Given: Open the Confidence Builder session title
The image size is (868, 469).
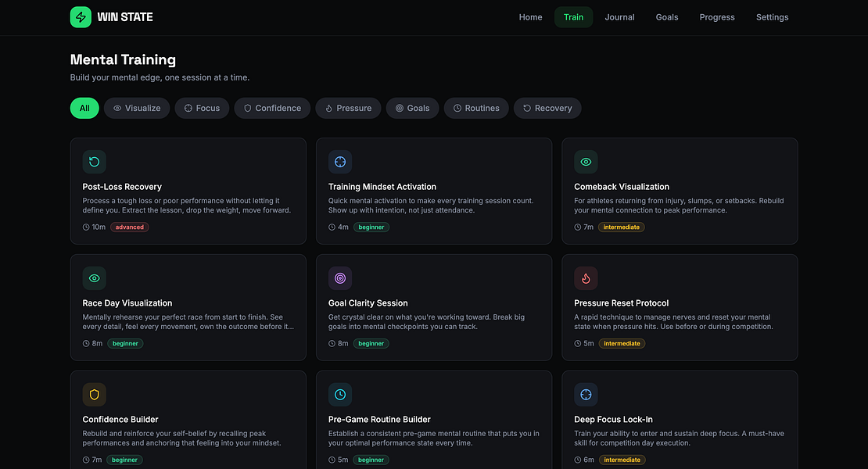Looking at the screenshot, I should [x=120, y=419].
